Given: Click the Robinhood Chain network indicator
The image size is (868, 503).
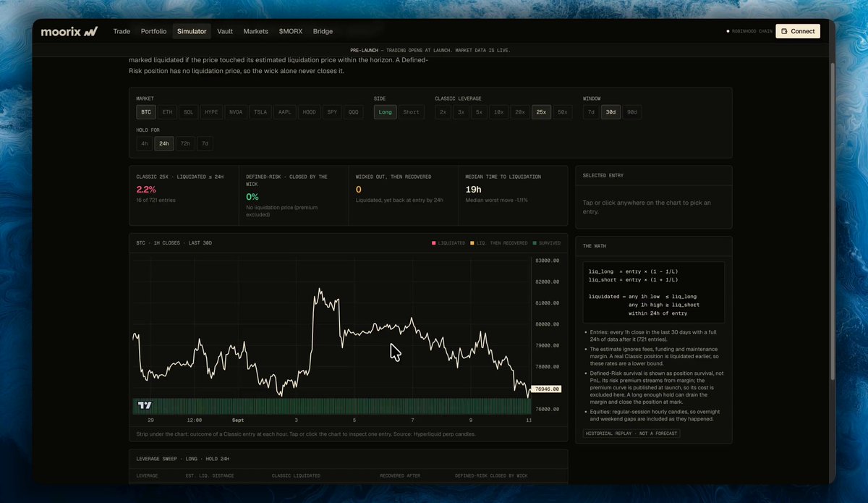Looking at the screenshot, I should (749, 32).
